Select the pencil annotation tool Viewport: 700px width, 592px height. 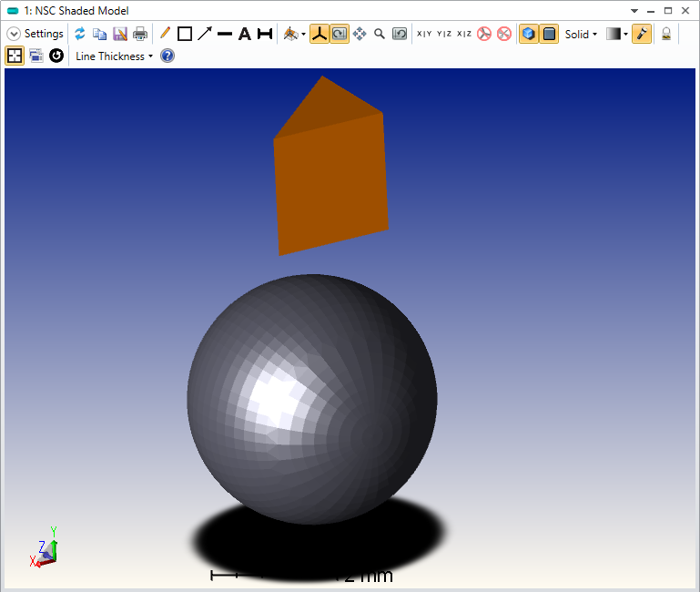[x=165, y=34]
